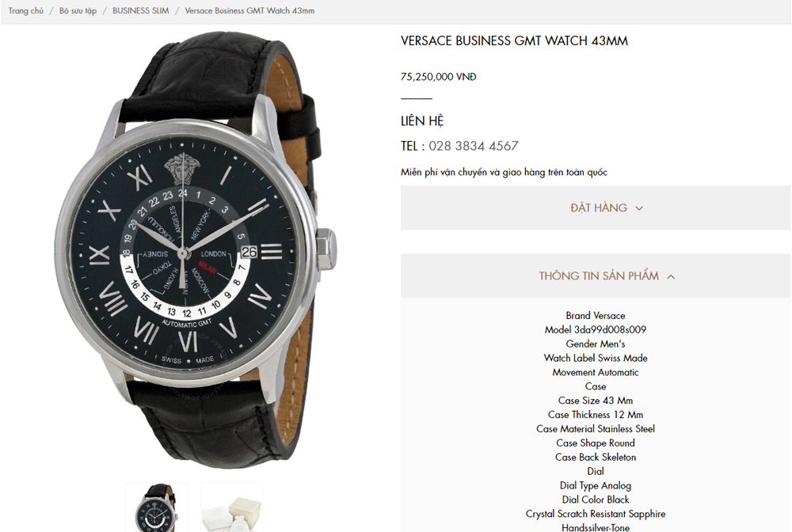This screenshot has width=792, height=532.
Task: Click the watch crown in the image
Action: click(x=326, y=249)
